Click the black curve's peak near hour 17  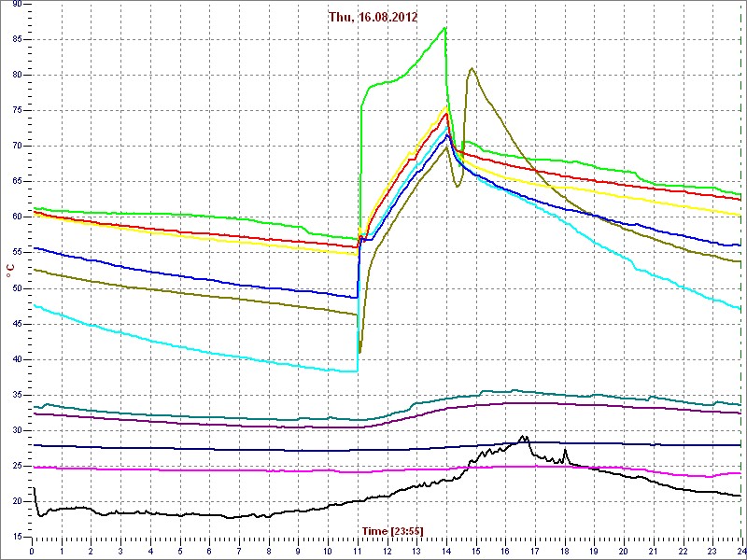coord(524,436)
